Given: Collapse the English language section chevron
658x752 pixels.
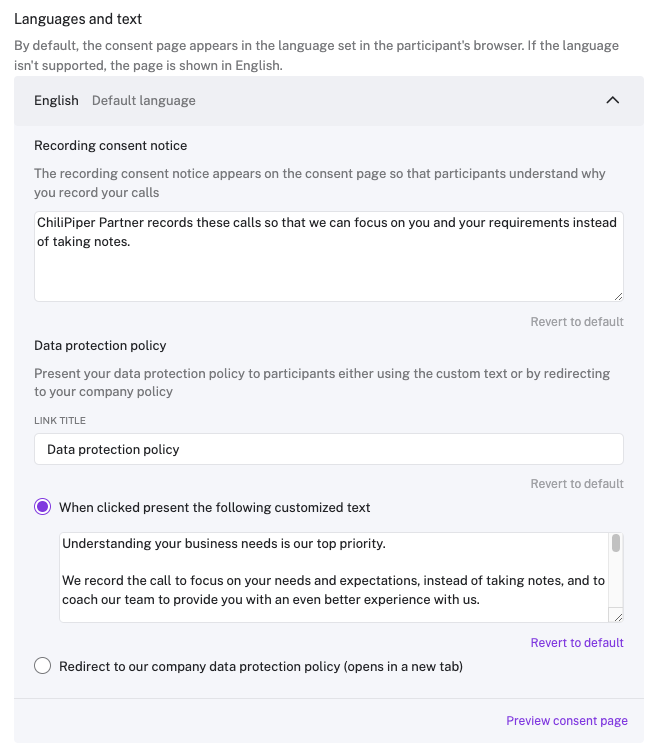Looking at the screenshot, I should [613, 100].
